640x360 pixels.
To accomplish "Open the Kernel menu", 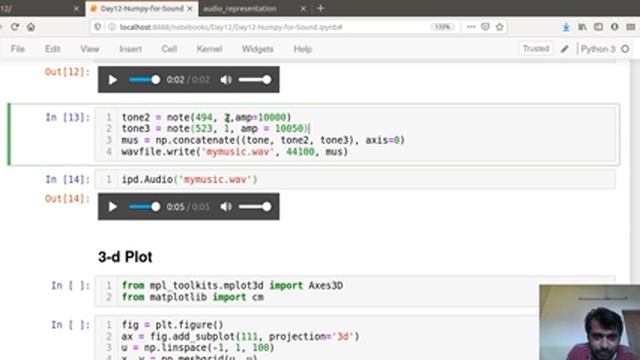I will pyautogui.click(x=209, y=49).
